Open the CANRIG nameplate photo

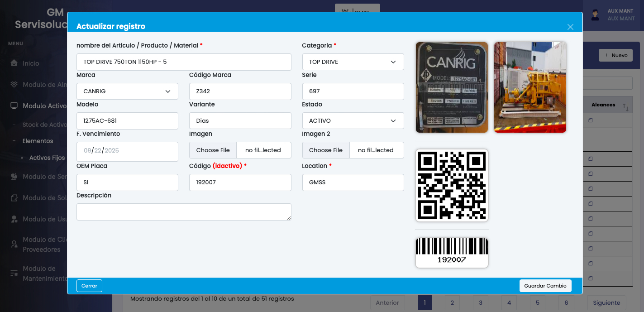pyautogui.click(x=452, y=87)
